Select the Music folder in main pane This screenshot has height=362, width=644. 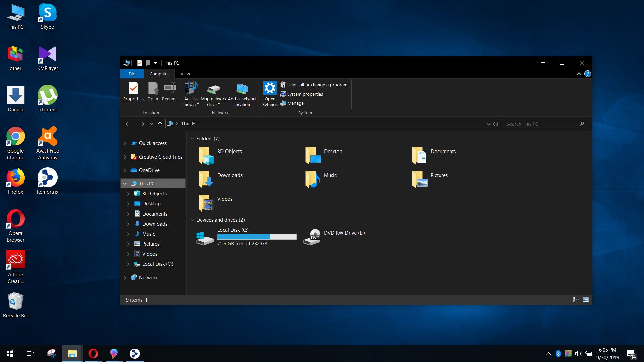(x=321, y=179)
